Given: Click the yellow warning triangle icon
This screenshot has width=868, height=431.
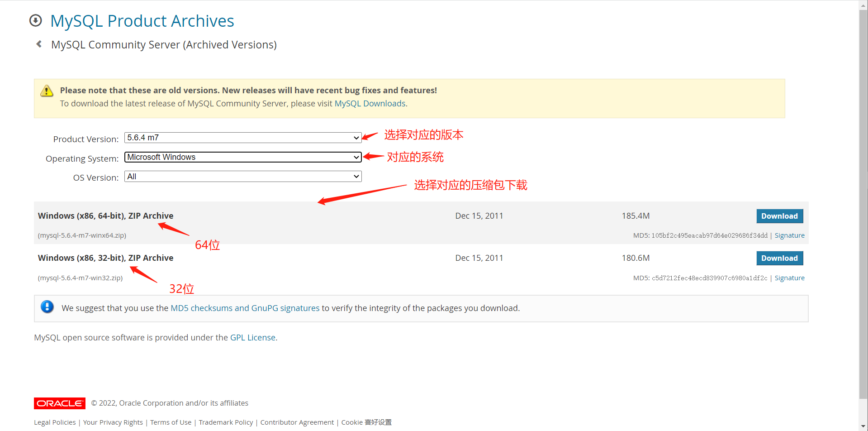Looking at the screenshot, I should tap(47, 91).
